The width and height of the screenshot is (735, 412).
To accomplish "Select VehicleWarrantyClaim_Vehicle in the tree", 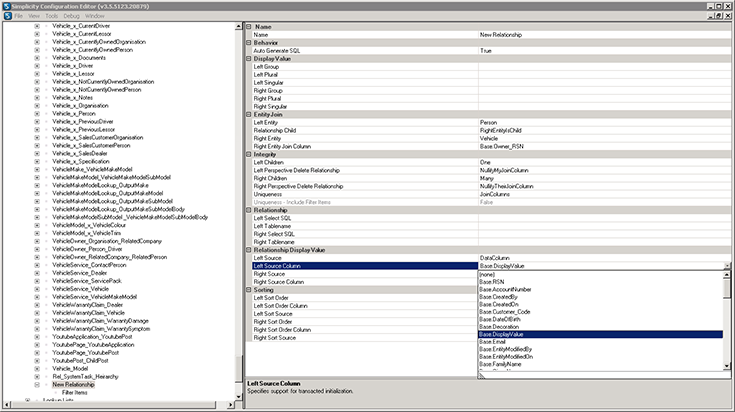I will point(89,313).
